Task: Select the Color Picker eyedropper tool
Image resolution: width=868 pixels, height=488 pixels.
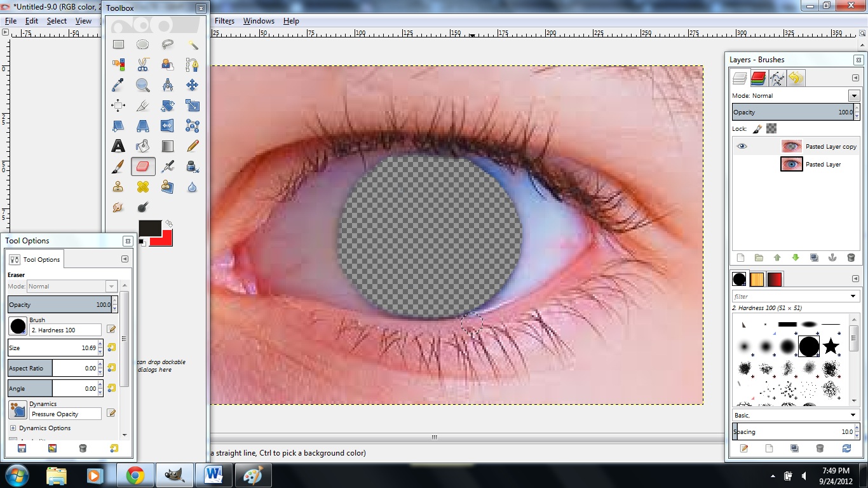Action: (x=118, y=85)
